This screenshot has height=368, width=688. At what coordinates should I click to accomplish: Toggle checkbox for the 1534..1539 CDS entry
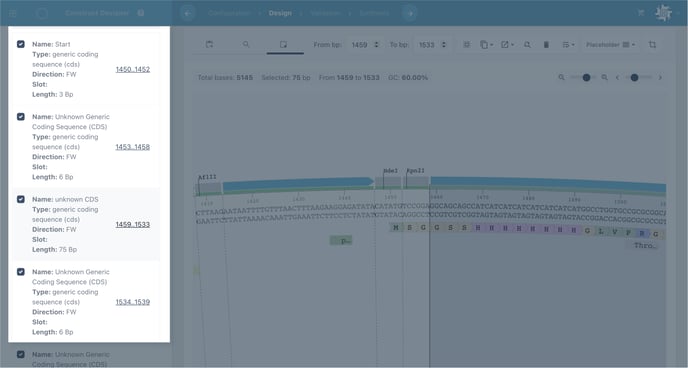point(21,272)
